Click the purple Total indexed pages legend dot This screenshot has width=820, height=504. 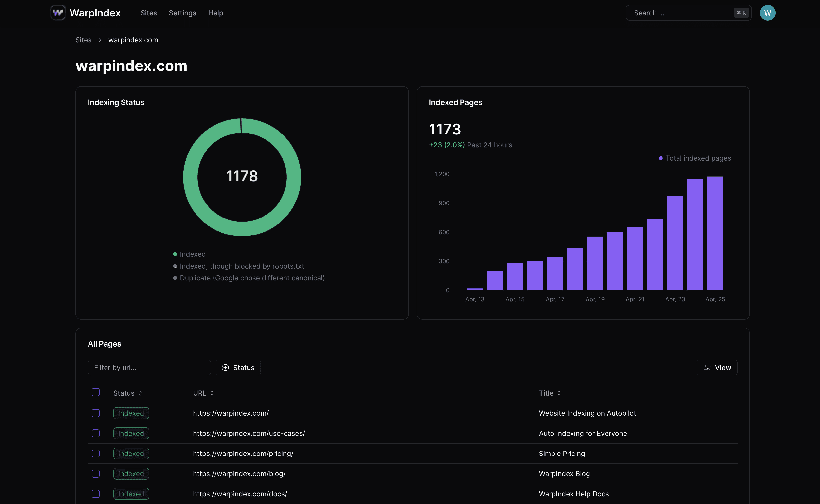(x=660, y=158)
